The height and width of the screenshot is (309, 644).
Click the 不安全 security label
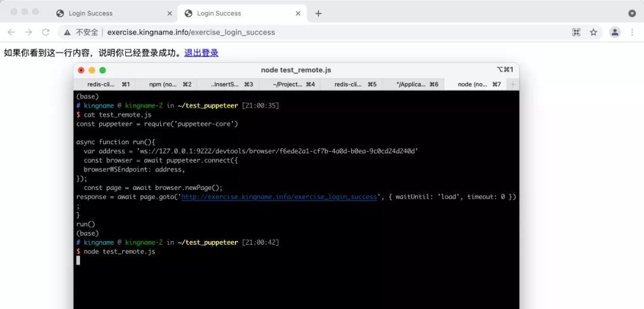coord(87,32)
